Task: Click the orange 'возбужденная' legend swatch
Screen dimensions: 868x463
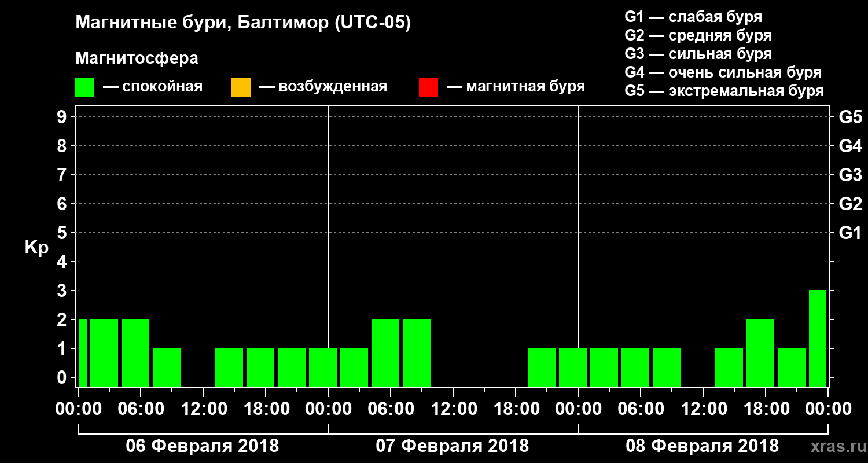Action: 241,87
